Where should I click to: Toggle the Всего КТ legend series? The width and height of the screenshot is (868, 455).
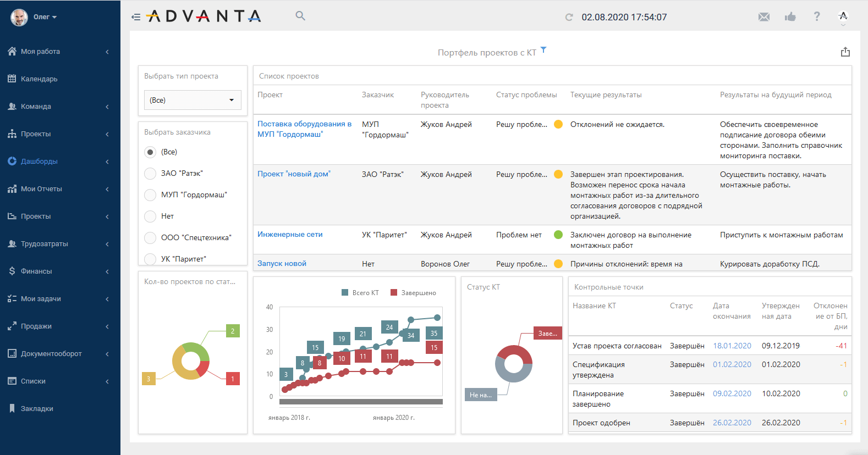click(x=360, y=293)
